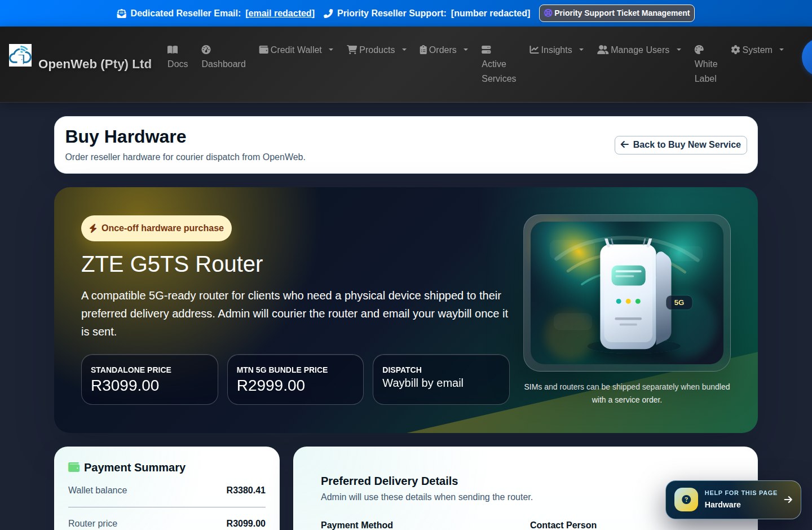Expand the Manage Users dropdown caret

tap(679, 50)
